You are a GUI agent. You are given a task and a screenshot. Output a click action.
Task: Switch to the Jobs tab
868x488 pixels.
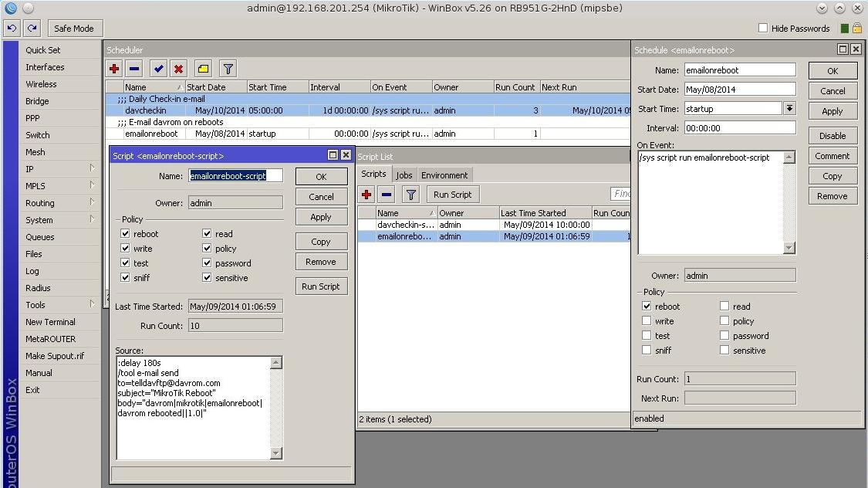(x=404, y=175)
